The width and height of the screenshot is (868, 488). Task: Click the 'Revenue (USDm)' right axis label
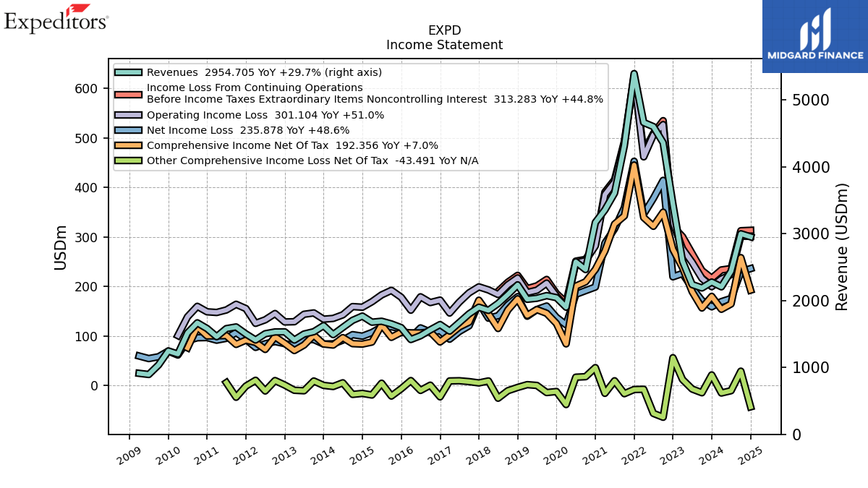841,248
